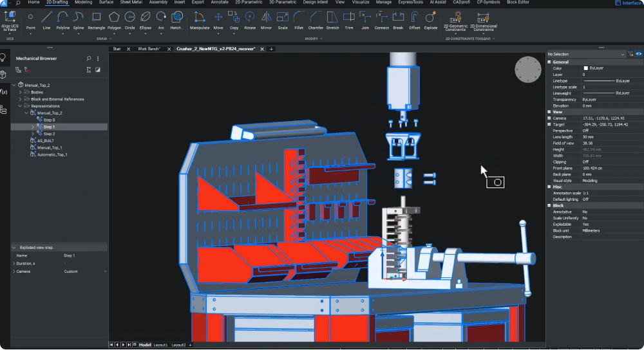Switch to the Sheet Metal ribbon tab
The image size is (644, 350).
131,3
